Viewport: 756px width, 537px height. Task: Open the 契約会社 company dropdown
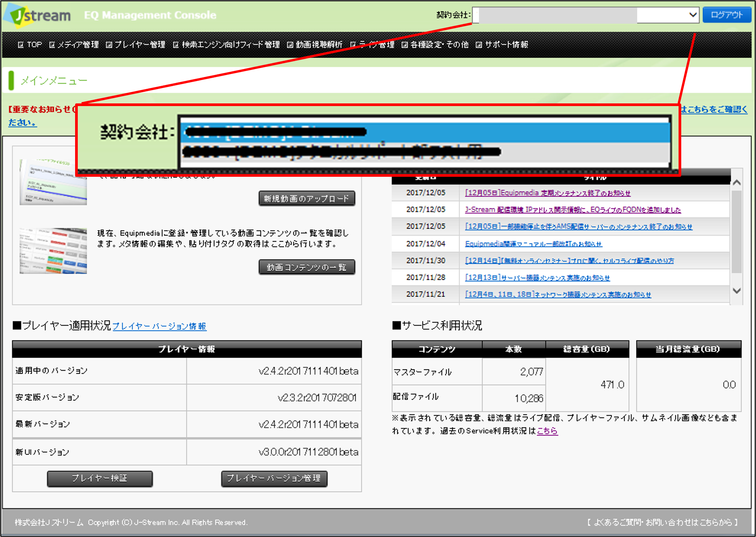click(586, 15)
